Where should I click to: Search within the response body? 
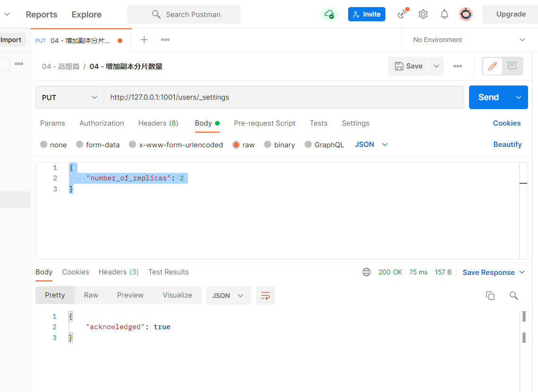(514, 296)
